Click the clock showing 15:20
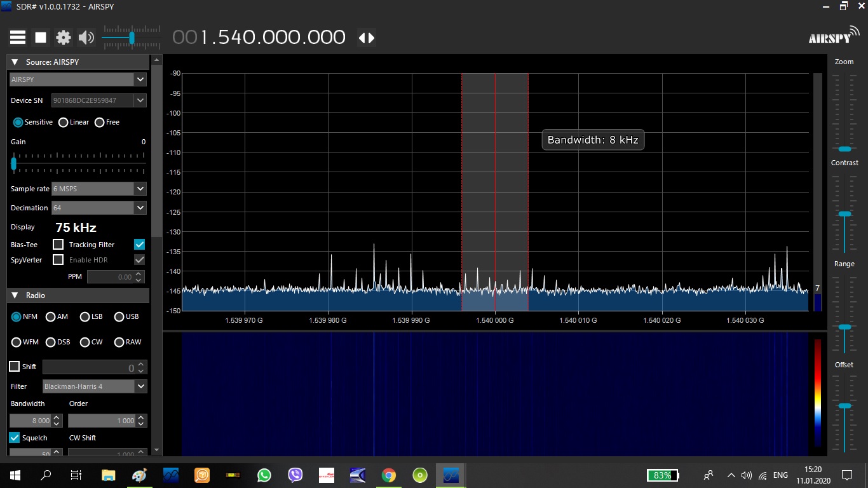This screenshot has height=488, width=868. [x=813, y=470]
